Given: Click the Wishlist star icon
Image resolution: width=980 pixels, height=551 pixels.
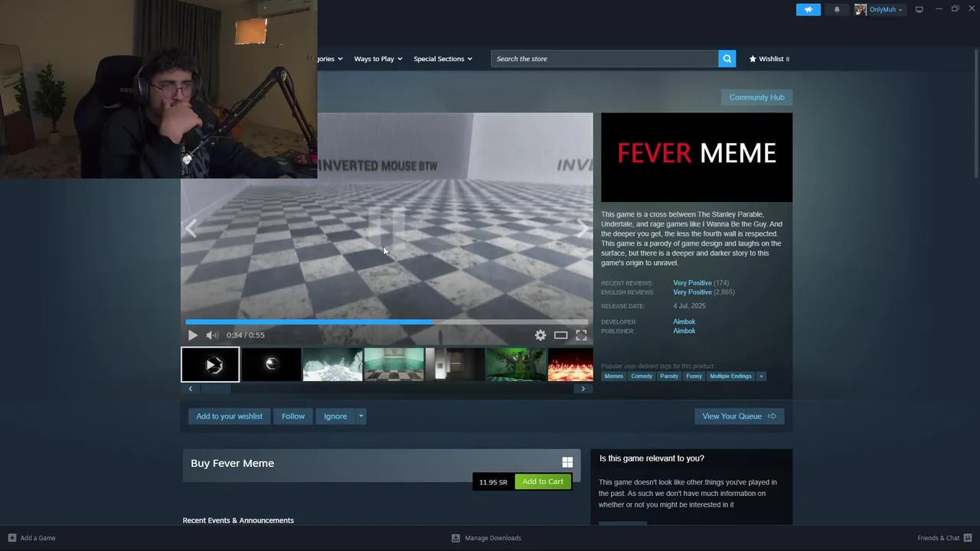Looking at the screenshot, I should tap(753, 59).
